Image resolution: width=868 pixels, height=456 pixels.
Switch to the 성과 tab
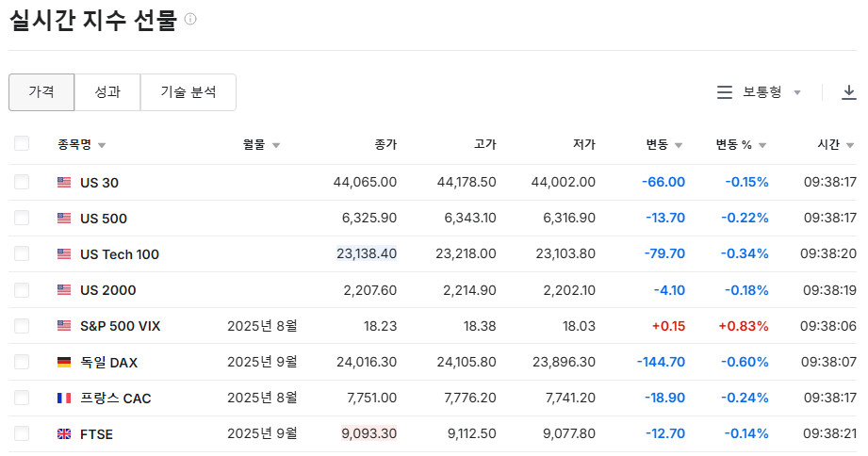coord(107,92)
